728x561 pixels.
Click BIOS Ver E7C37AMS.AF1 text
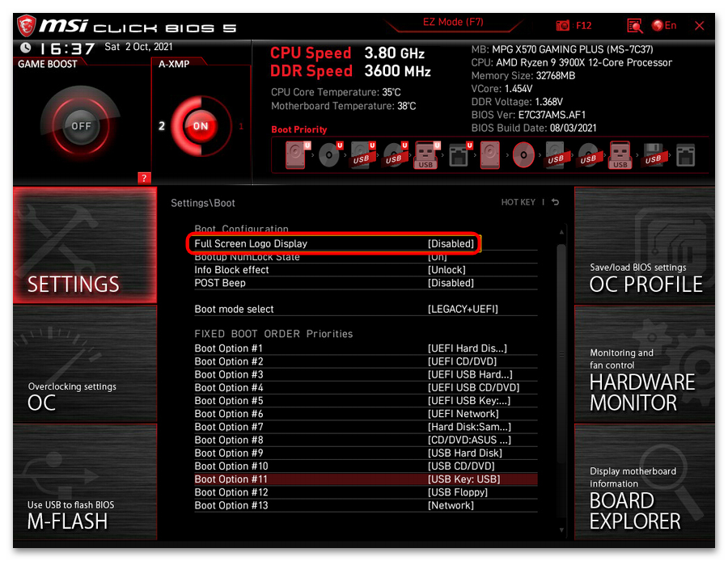[528, 115]
